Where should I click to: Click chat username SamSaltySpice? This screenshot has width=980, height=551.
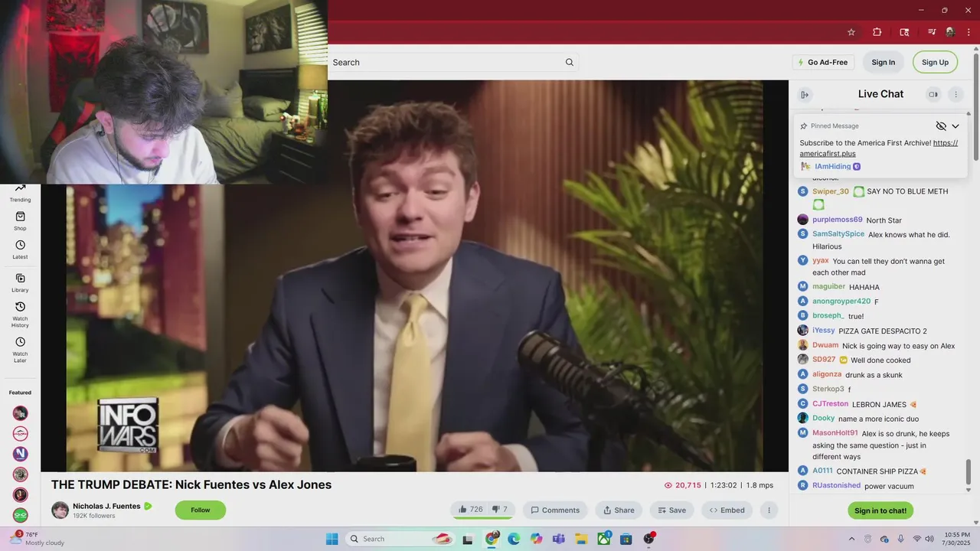[838, 234]
